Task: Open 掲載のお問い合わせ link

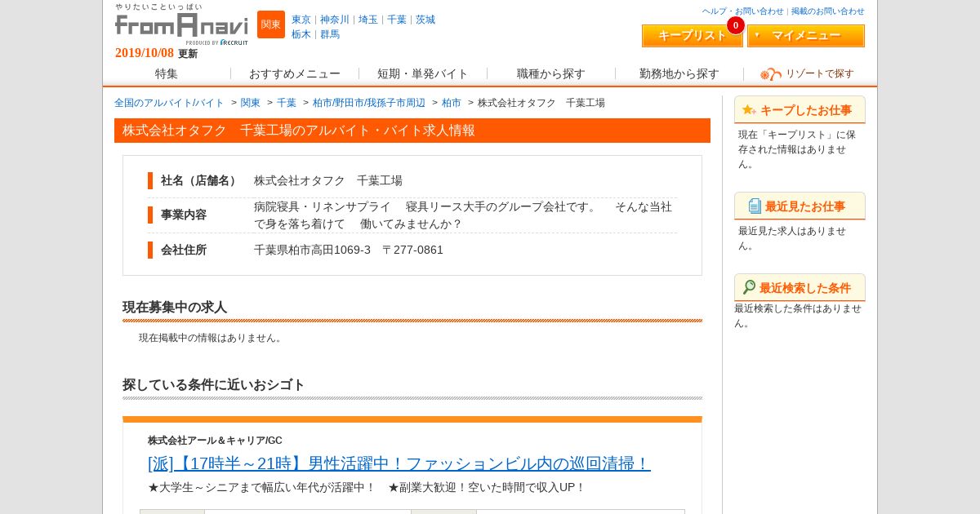Action: 828,11
